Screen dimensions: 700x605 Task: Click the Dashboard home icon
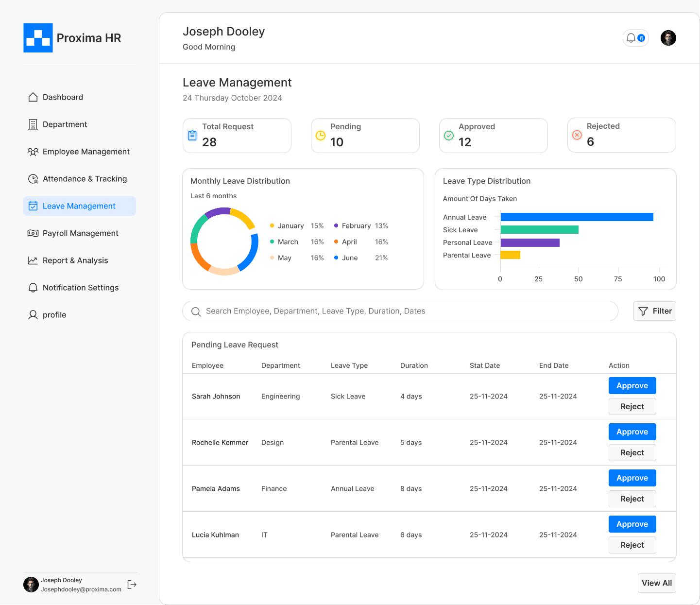[x=33, y=97]
